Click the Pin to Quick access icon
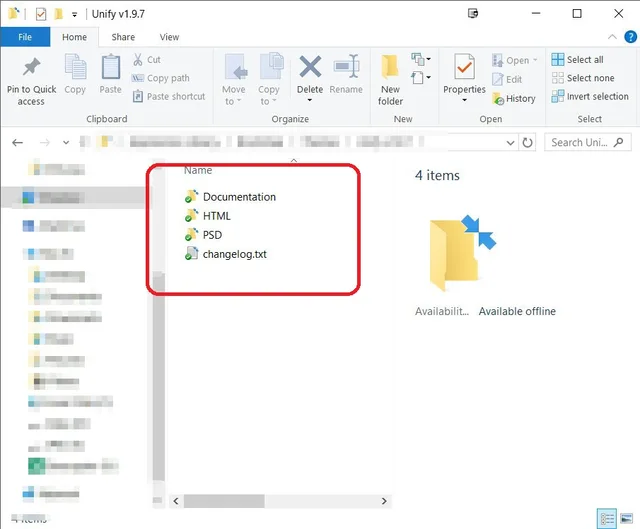 point(31,67)
